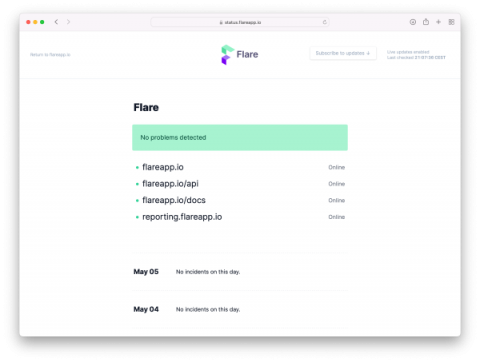Click the Live updates enabled text

(x=408, y=52)
